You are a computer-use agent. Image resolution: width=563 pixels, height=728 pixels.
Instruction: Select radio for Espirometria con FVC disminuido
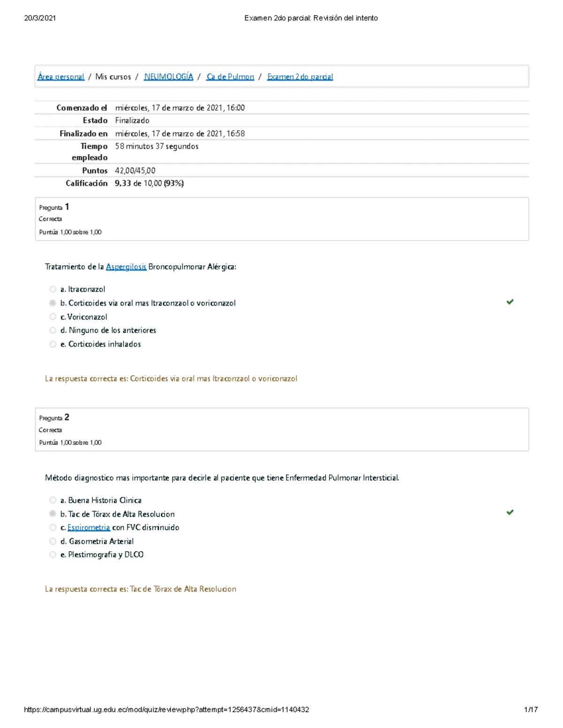(53, 527)
